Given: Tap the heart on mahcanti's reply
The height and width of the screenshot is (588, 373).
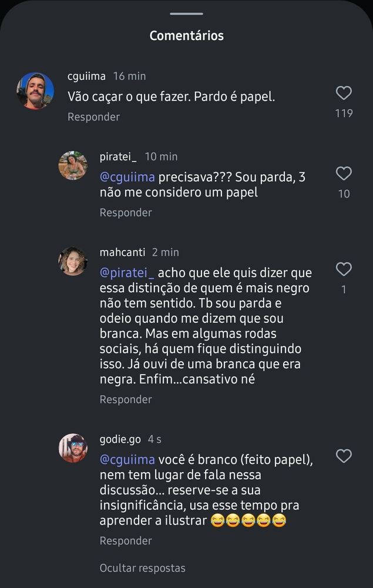Looking at the screenshot, I should (x=344, y=269).
